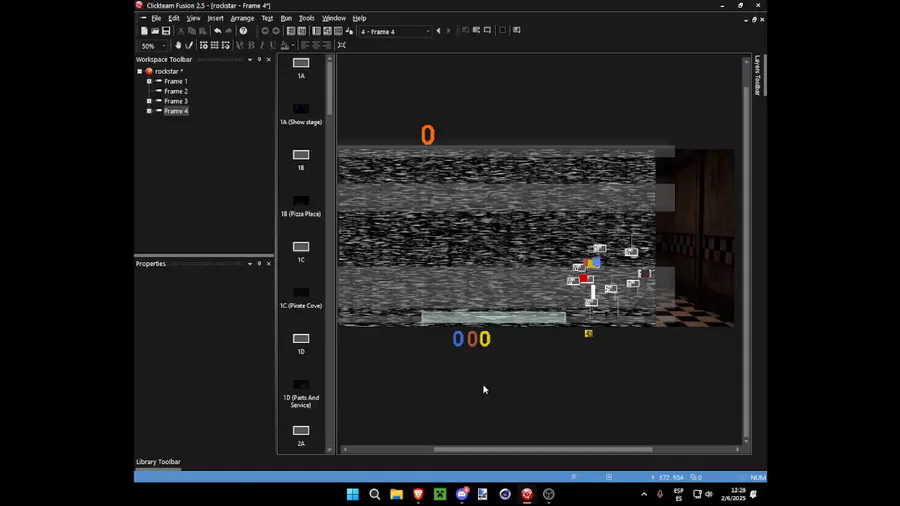Open Discord from the taskbar
This screenshot has height=506, width=900.
461,494
